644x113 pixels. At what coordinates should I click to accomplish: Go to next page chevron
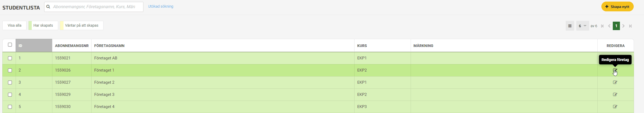[x=623, y=26]
